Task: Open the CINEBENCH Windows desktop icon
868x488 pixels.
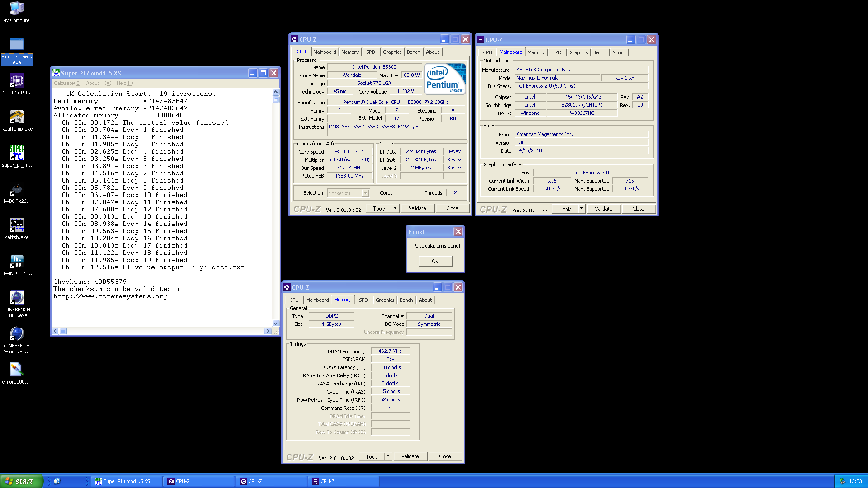Action: pyautogui.click(x=17, y=340)
